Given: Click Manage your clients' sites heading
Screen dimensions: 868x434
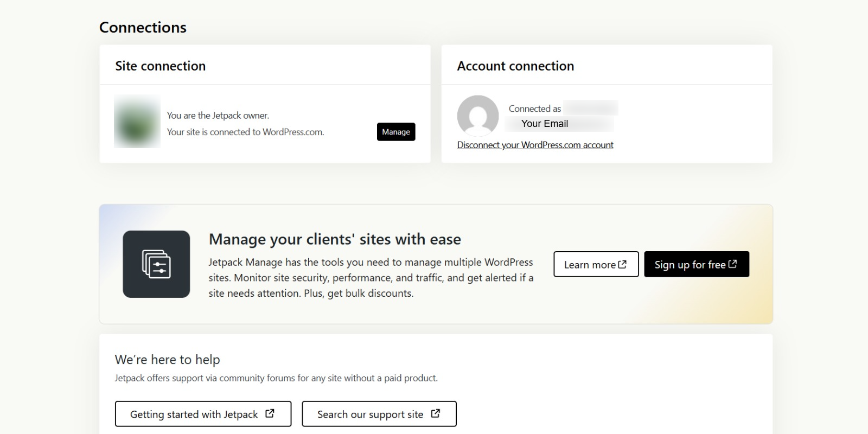Looking at the screenshot, I should (x=335, y=239).
